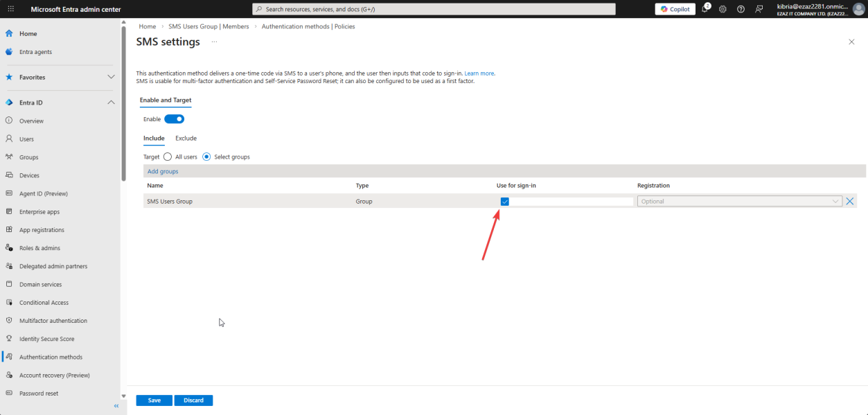
Task: Open the help question mark icon
Action: [741, 9]
